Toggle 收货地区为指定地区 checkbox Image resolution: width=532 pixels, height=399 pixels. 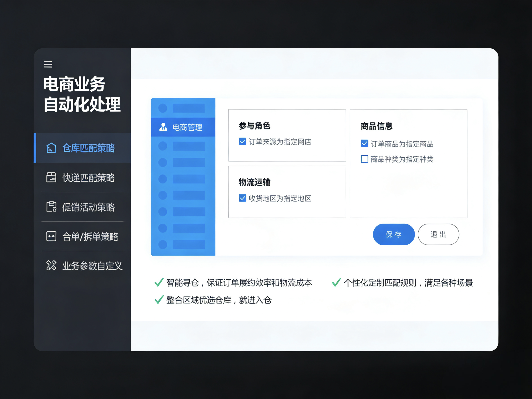click(x=242, y=198)
